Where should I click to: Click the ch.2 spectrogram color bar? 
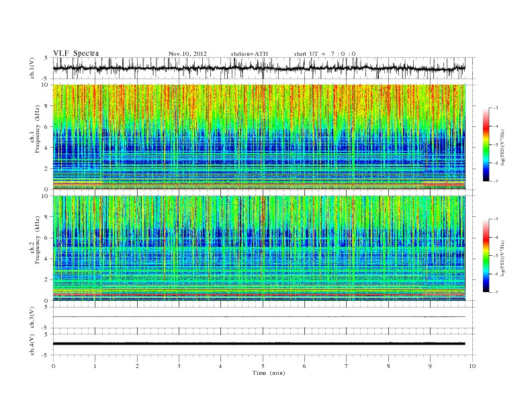(x=486, y=256)
